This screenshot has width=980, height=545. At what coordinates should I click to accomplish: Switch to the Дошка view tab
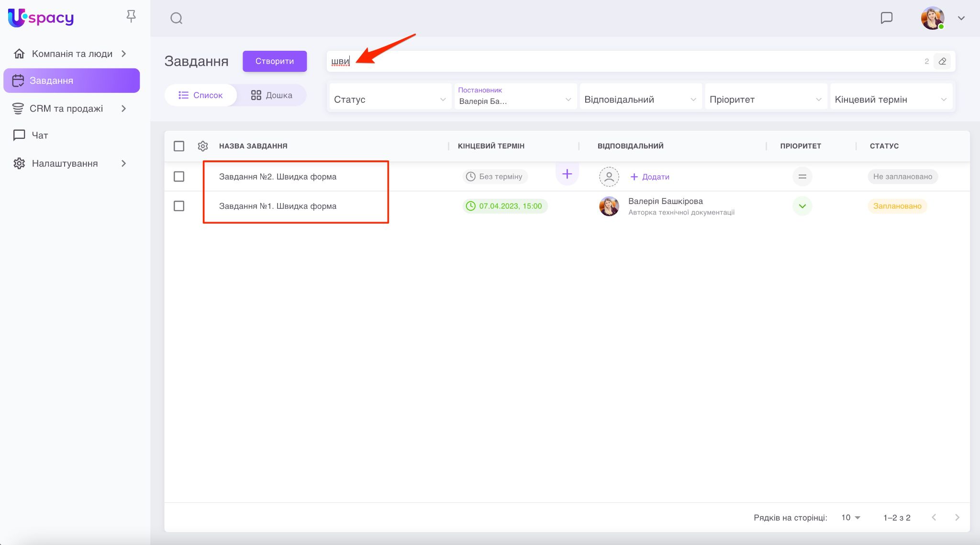point(272,95)
